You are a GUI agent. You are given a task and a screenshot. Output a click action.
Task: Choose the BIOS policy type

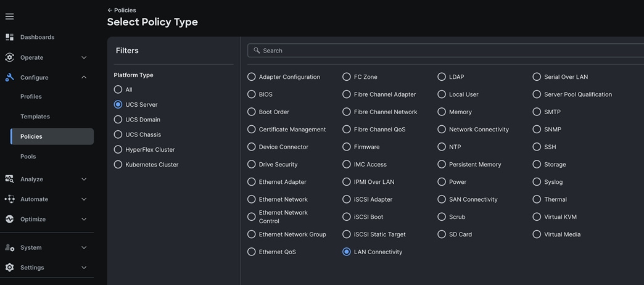(251, 94)
